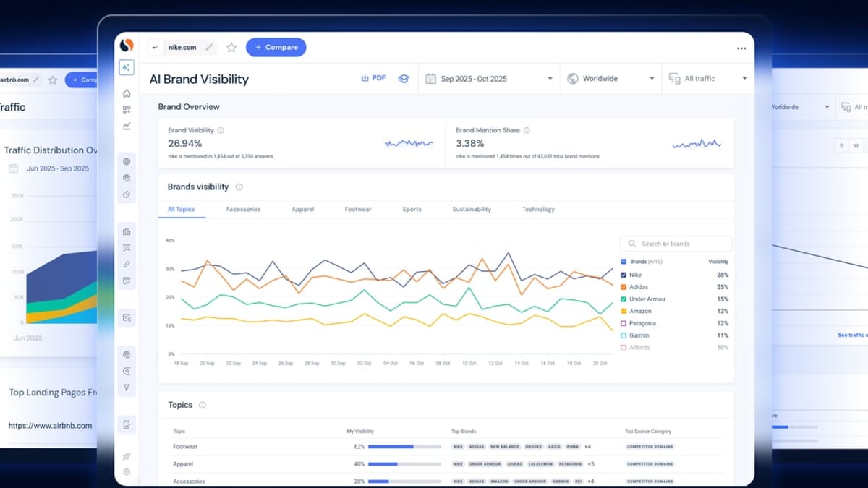The image size is (868, 488).
Task: Go to Home via the sidebar house icon
Action: click(127, 93)
